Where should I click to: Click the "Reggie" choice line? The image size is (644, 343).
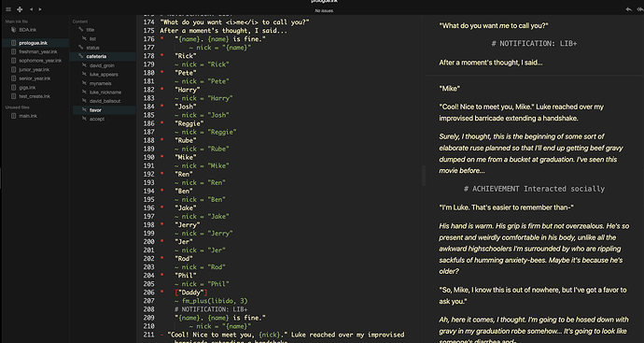coord(189,123)
